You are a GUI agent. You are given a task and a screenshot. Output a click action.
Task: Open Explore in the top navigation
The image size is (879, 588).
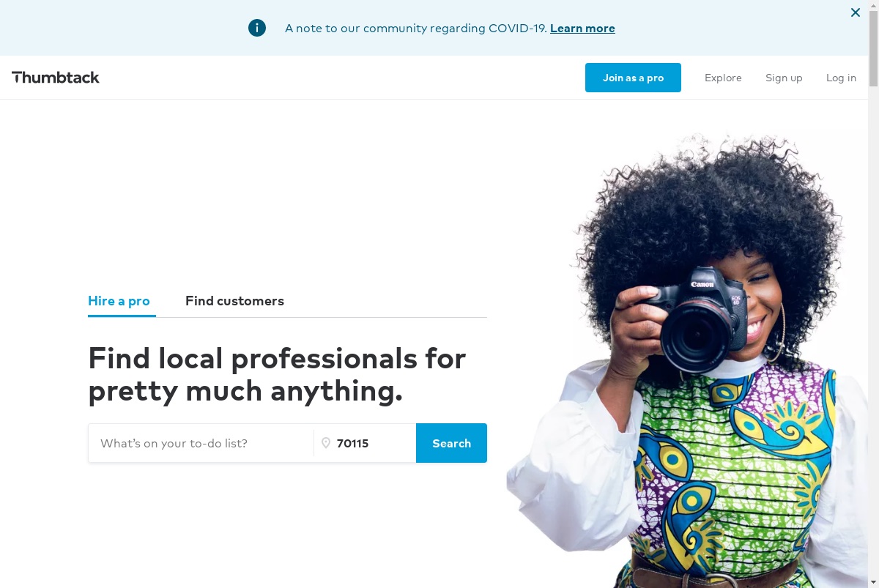click(723, 78)
